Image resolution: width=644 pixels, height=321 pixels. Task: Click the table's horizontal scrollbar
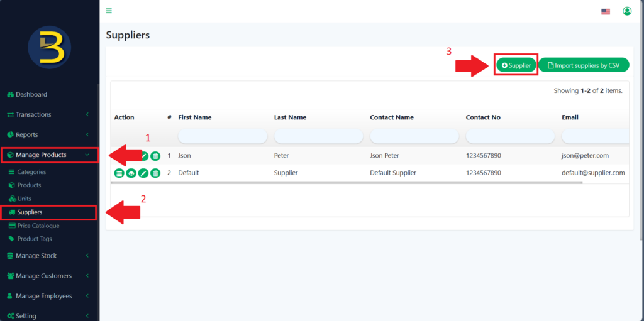(346, 183)
